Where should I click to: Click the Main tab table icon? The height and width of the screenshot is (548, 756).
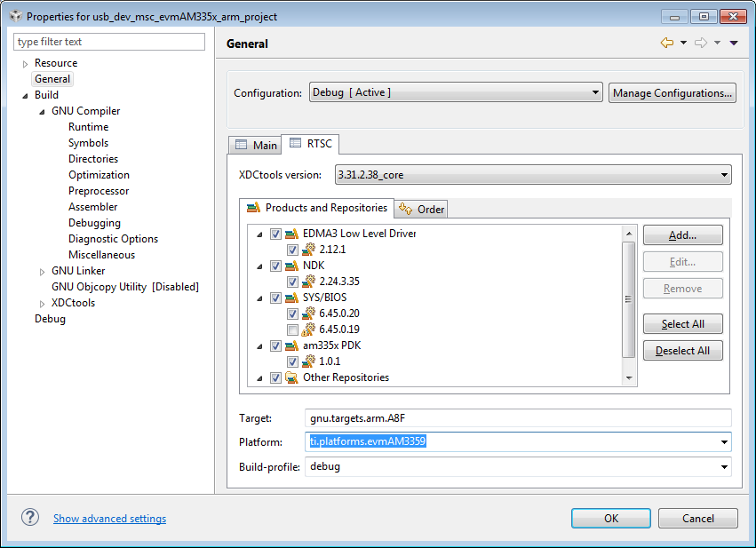pyautogui.click(x=241, y=145)
